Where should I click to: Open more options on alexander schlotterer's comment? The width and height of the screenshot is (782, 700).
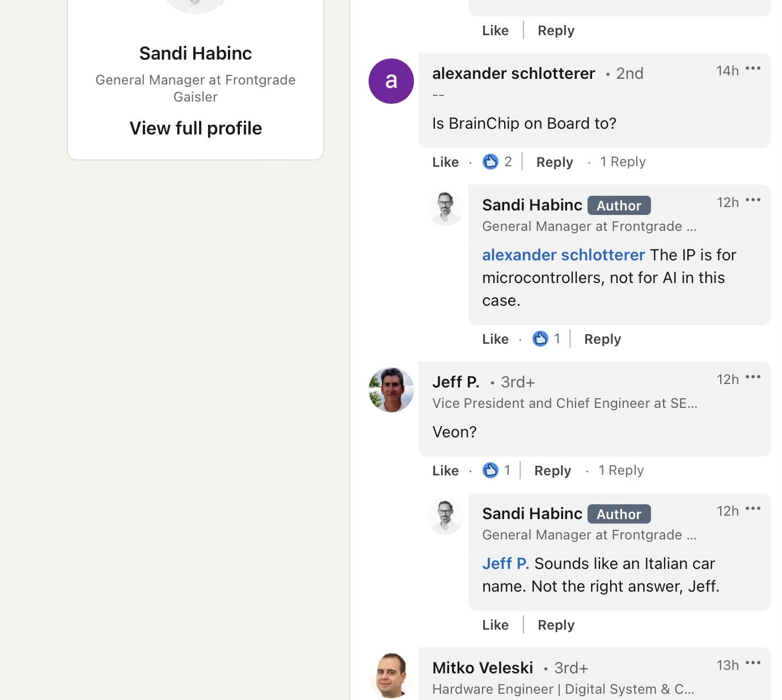[x=753, y=69]
